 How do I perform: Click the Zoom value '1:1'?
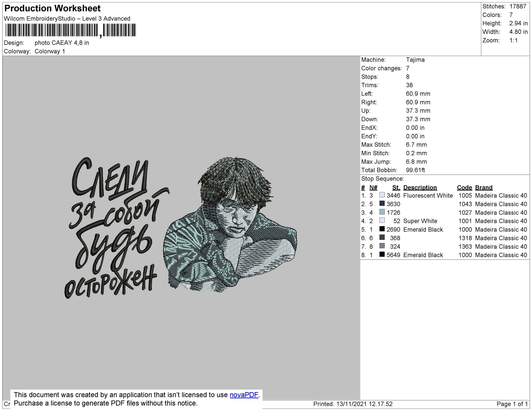(513, 40)
